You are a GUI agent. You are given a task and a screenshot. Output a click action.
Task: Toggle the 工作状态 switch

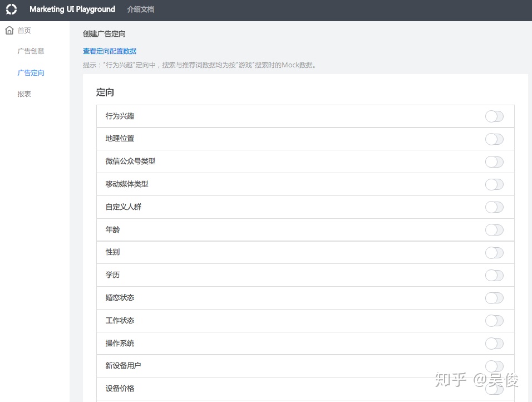[494, 321]
